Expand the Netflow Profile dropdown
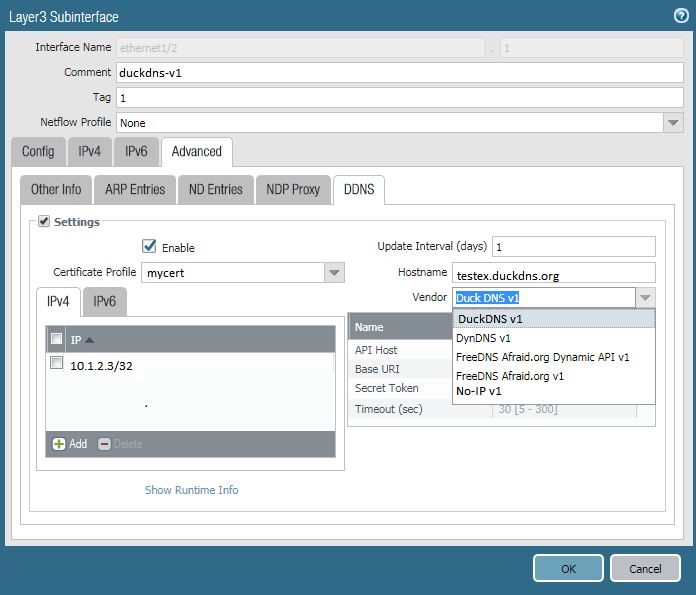The height and width of the screenshot is (595, 696). [673, 122]
